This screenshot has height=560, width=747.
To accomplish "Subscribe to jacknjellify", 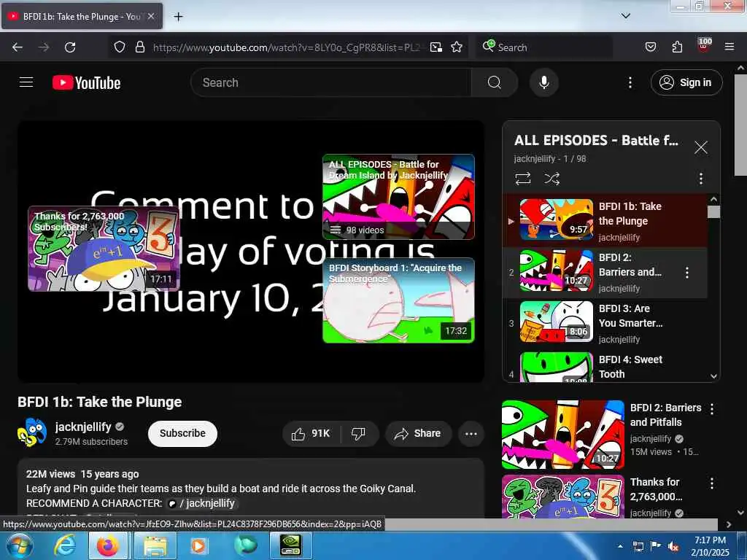I will [x=182, y=433].
